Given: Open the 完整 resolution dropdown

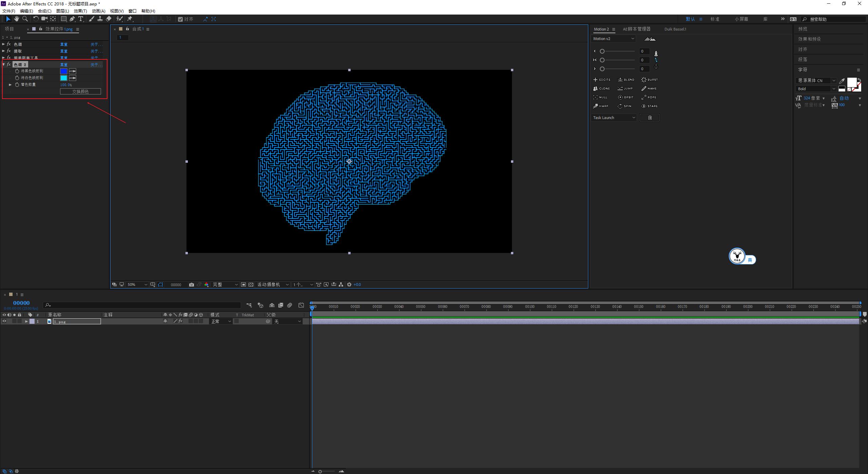Looking at the screenshot, I should point(225,285).
